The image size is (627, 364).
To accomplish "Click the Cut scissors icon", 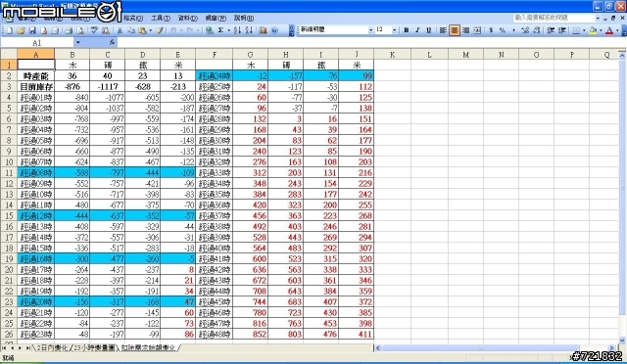I will [120, 30].
